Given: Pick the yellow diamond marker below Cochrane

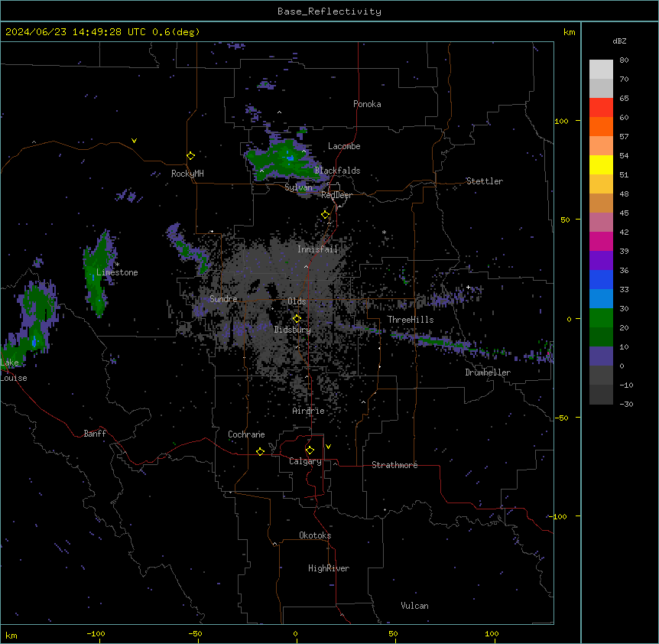Looking at the screenshot, I should point(260,451).
